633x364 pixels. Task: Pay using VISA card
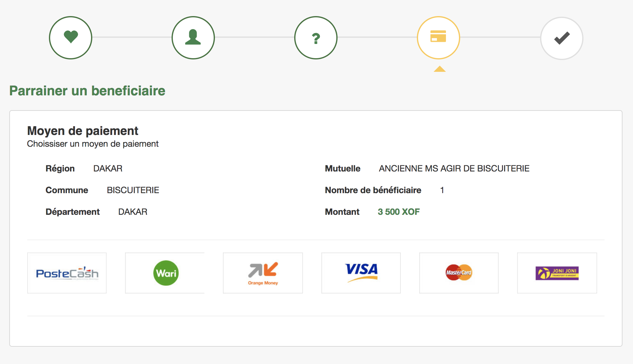point(361,273)
